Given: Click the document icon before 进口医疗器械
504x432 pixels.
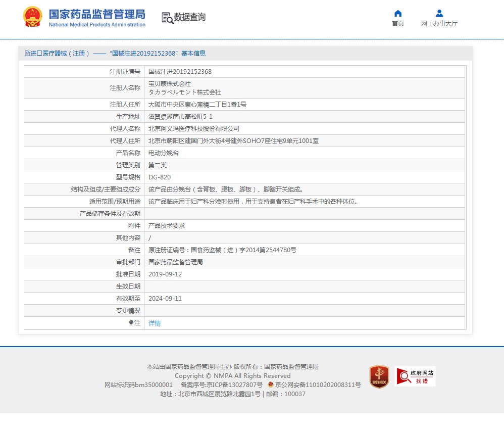Looking at the screenshot, I should coord(27,54).
